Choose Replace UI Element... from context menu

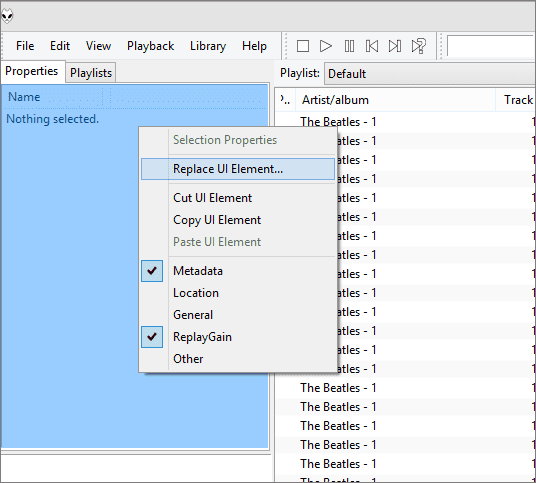[238, 169]
